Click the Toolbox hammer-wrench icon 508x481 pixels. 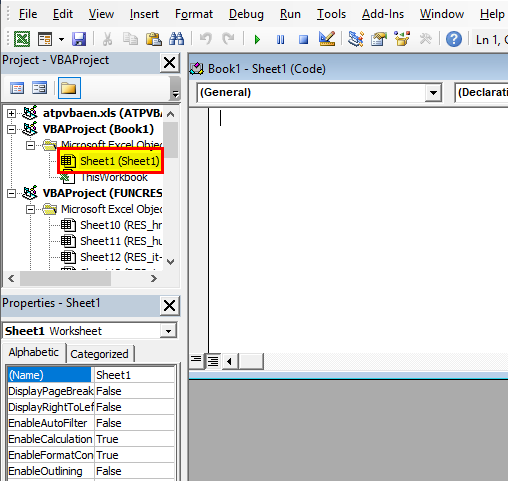coord(425,39)
